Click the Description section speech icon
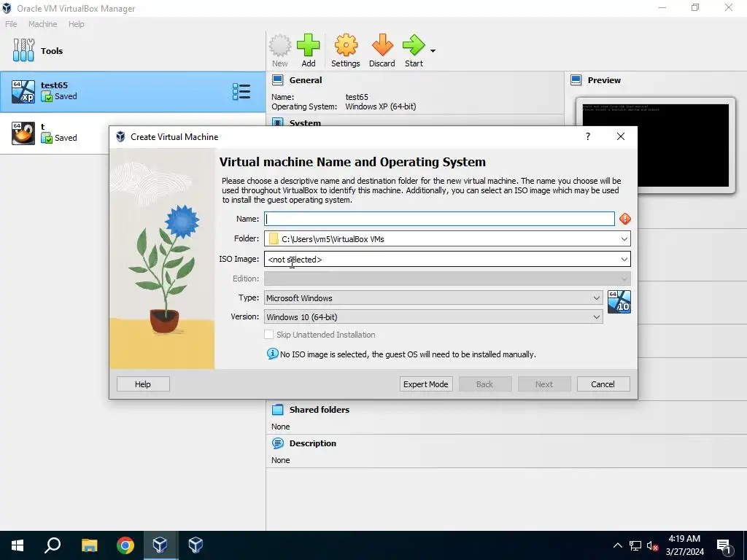The height and width of the screenshot is (560, 747). [x=278, y=443]
